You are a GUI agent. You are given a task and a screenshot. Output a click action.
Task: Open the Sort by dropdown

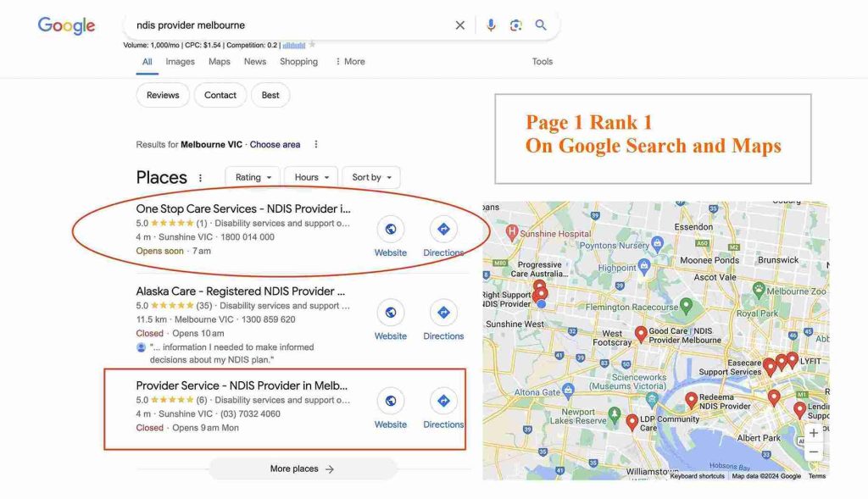[x=371, y=178]
